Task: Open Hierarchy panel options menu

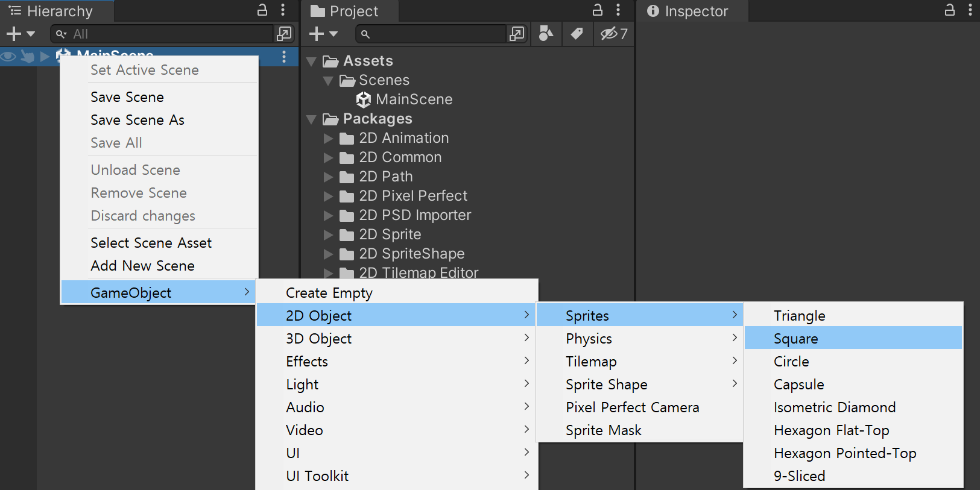Action: point(283,10)
